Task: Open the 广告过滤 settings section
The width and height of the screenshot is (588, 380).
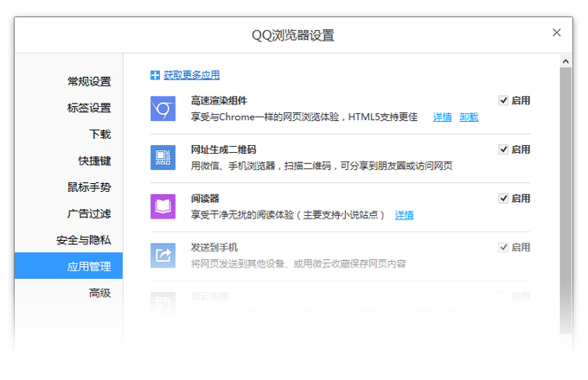Action: (89, 214)
